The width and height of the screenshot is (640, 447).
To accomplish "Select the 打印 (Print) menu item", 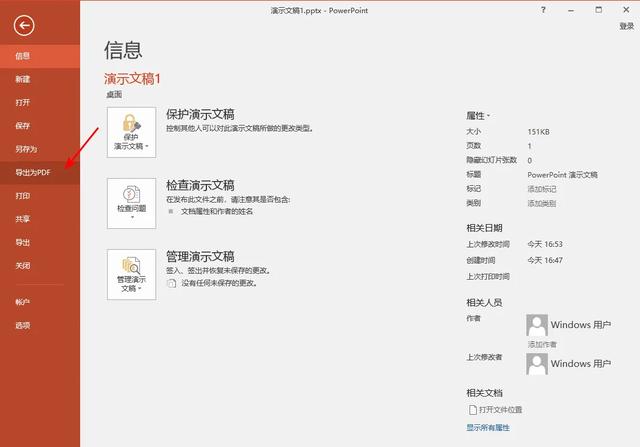I will click(x=40, y=196).
